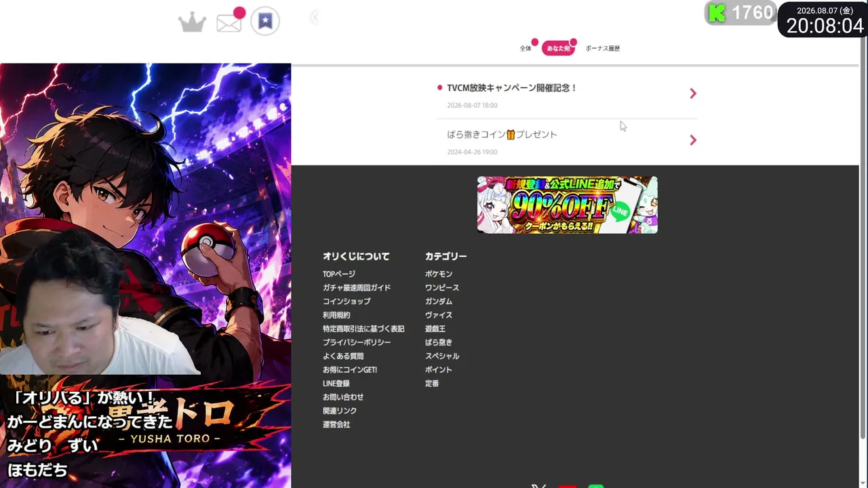The height and width of the screenshot is (488, 868).
Task: Switch to the ボーナス履歴 tab
Action: 603,48
